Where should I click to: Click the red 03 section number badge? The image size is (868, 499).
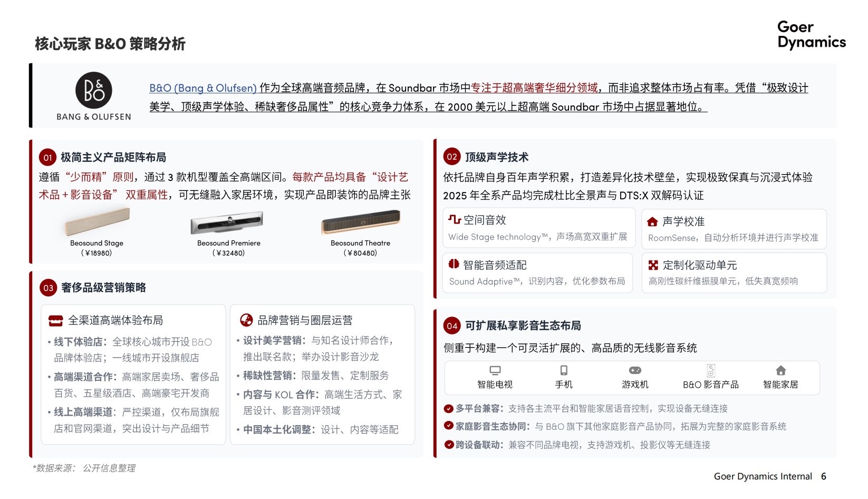click(48, 287)
